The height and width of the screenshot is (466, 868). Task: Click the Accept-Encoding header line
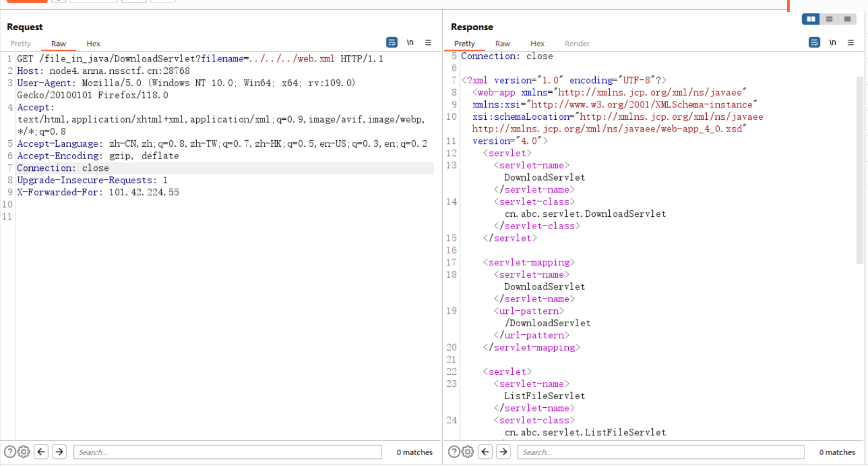(98, 156)
